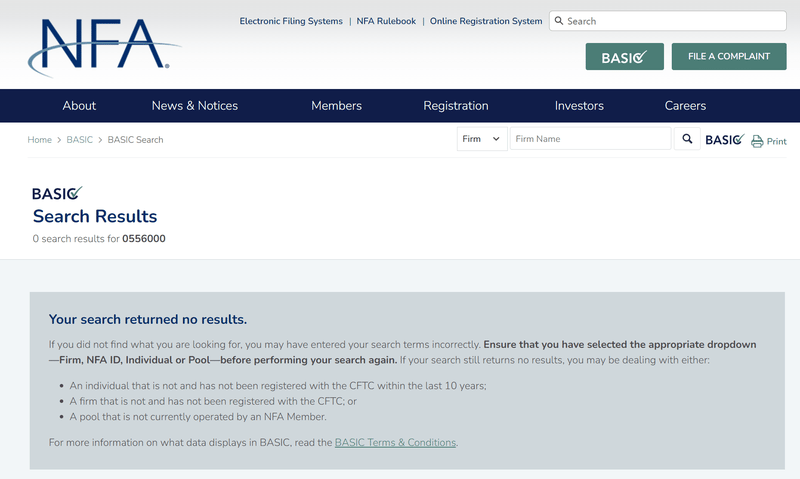Open the Investors menu
The width and height of the screenshot is (800, 479).
(579, 106)
